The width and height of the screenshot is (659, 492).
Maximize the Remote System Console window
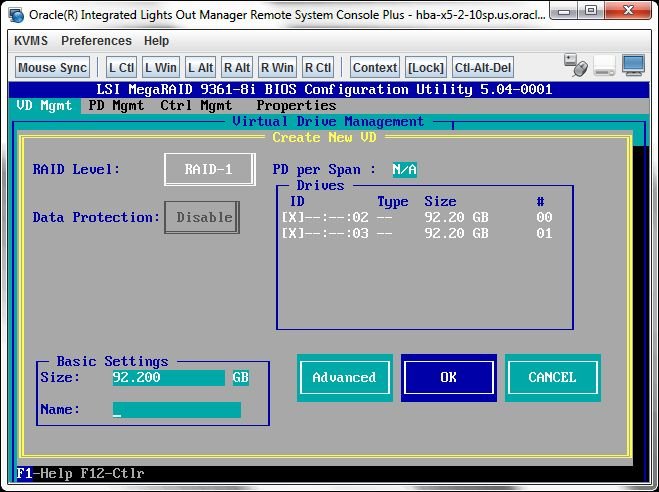click(591, 11)
